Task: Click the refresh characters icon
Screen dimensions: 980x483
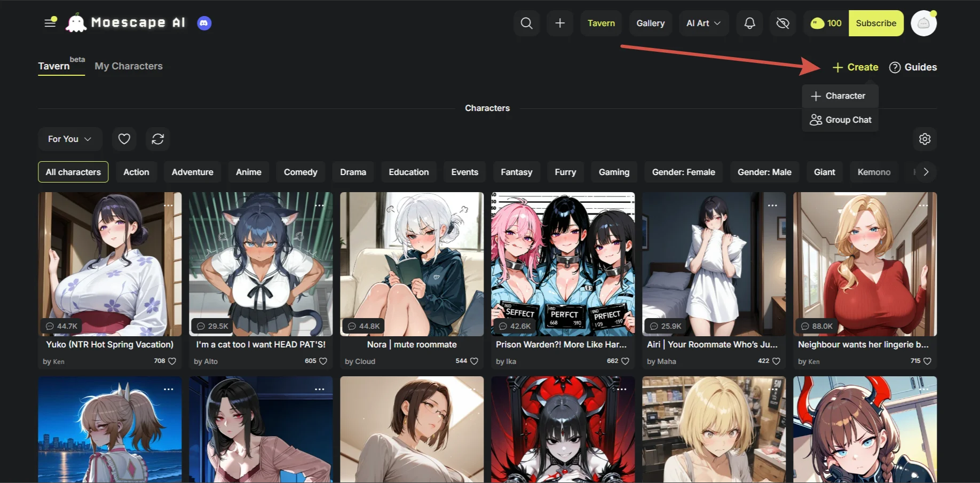Action: point(158,139)
